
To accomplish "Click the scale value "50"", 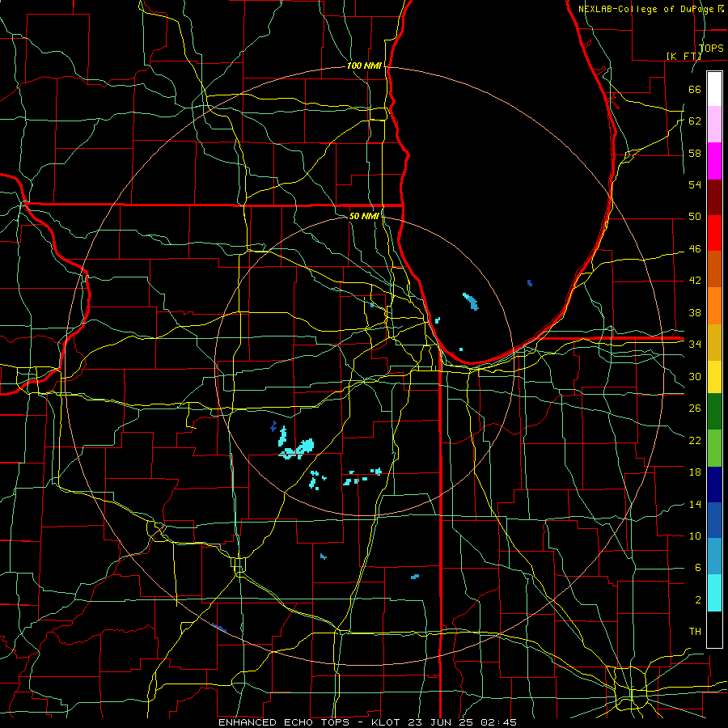I will coord(695,216).
